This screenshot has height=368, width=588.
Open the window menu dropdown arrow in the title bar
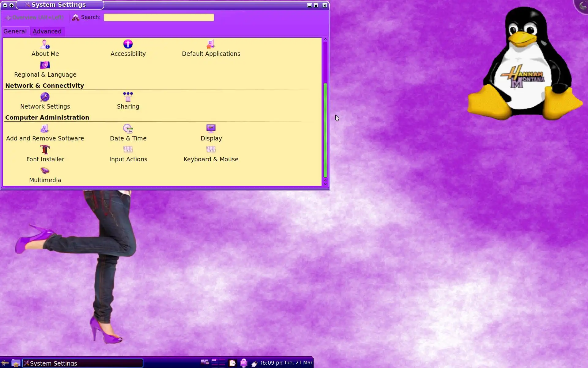(5, 5)
